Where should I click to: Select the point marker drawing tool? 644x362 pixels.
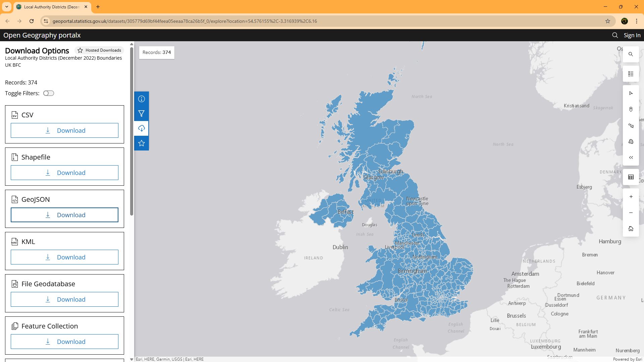pyautogui.click(x=631, y=109)
